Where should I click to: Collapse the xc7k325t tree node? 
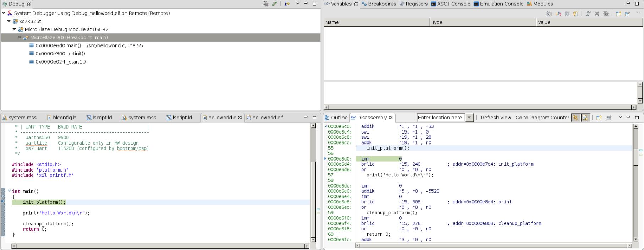pos(9,21)
